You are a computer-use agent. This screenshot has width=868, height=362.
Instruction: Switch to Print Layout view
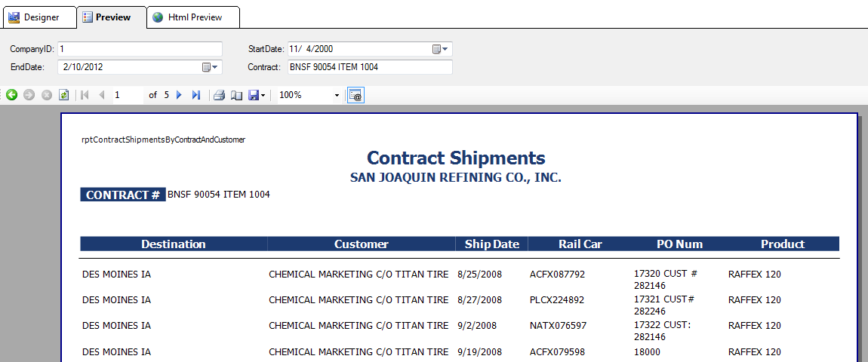(236, 95)
